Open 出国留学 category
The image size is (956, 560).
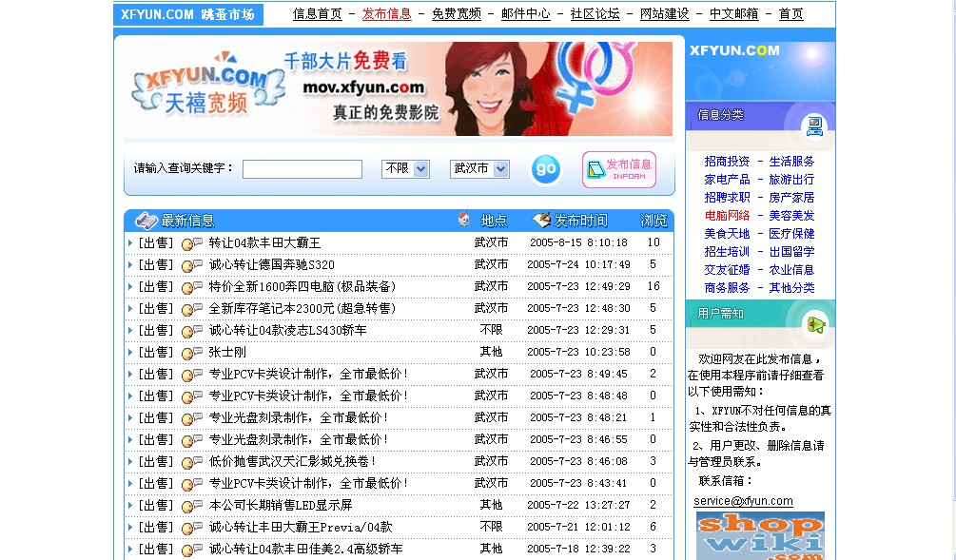tap(791, 252)
